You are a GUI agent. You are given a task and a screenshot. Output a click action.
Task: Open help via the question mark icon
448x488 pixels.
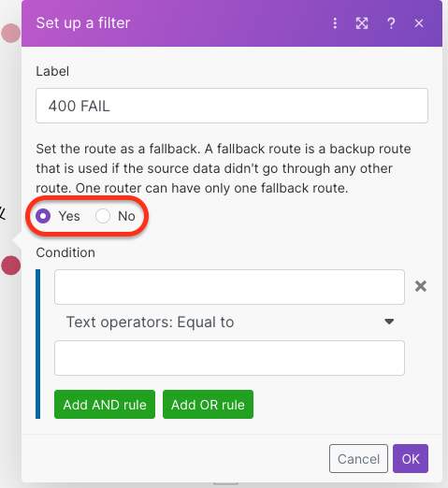point(391,23)
